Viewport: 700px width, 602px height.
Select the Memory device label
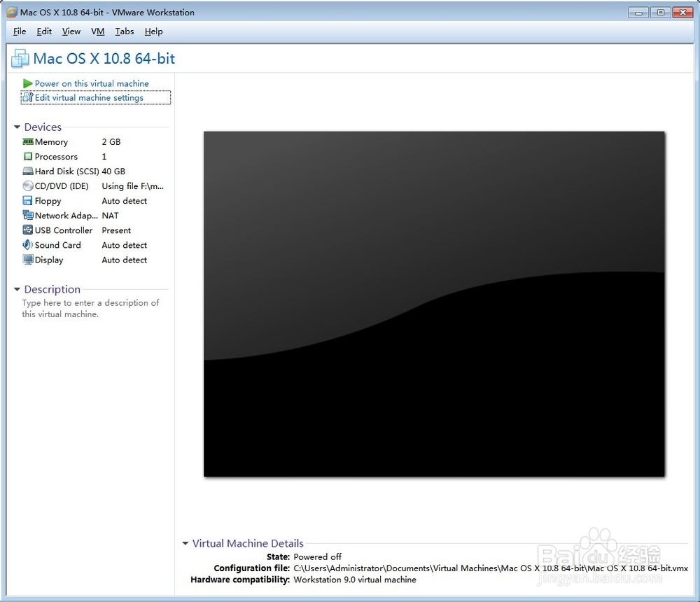pos(51,142)
